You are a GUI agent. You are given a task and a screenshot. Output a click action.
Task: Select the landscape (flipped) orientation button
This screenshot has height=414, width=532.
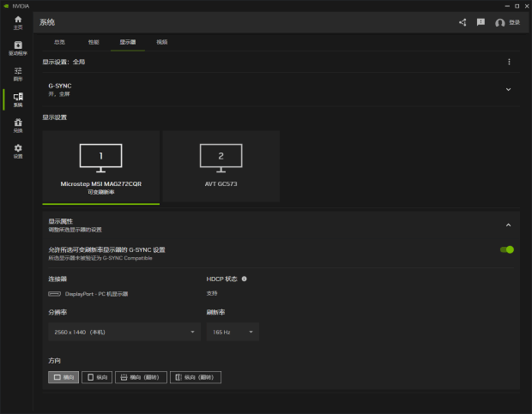click(x=141, y=377)
